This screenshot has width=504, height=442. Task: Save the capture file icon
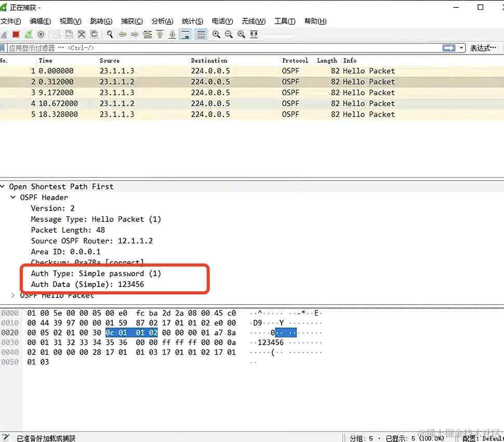[x=69, y=34]
